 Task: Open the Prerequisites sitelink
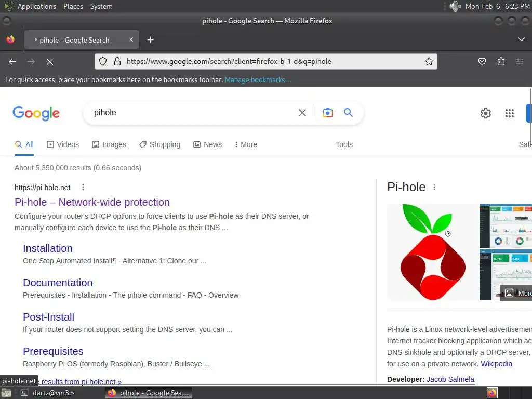[x=53, y=351]
